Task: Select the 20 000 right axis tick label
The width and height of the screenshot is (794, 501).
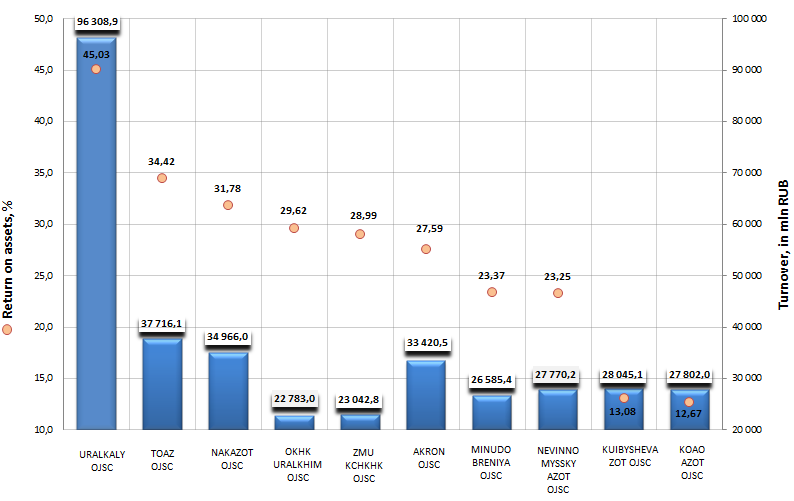Action: point(747,430)
